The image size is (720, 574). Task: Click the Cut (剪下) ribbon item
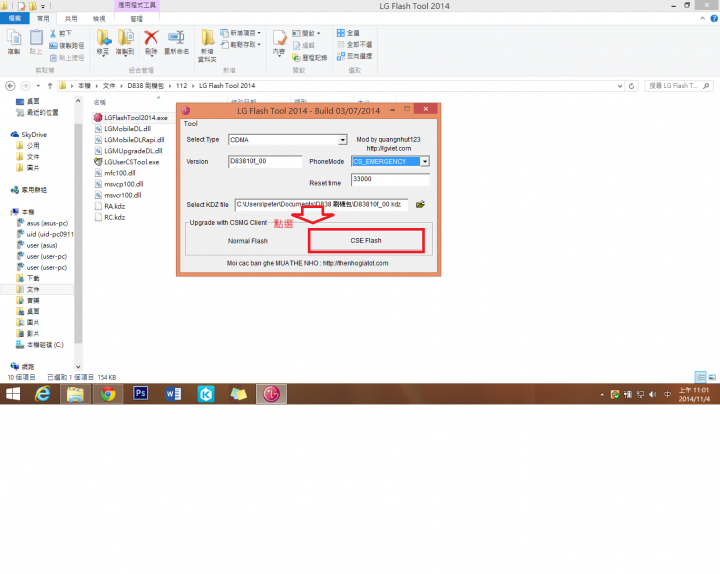(61, 34)
